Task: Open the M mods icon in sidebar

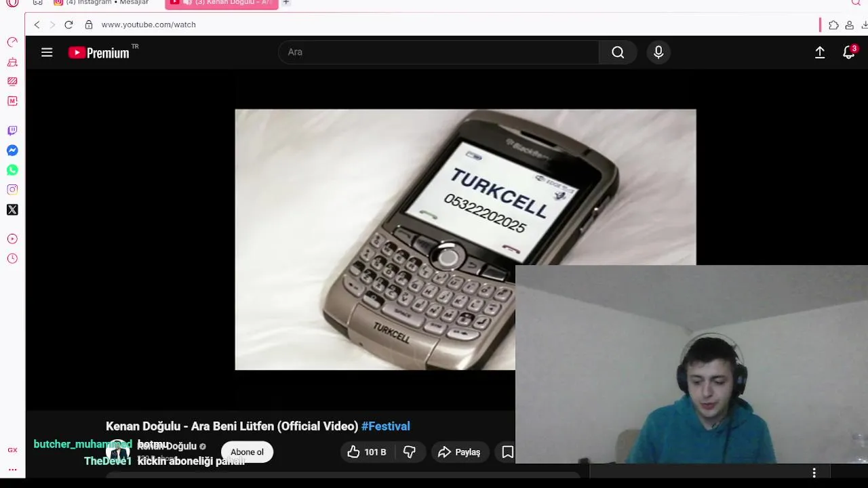Action: click(x=12, y=101)
